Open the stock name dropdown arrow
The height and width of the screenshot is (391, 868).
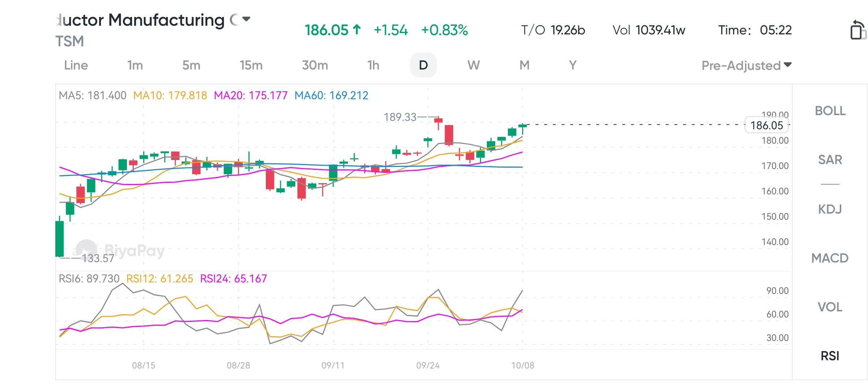pos(246,19)
